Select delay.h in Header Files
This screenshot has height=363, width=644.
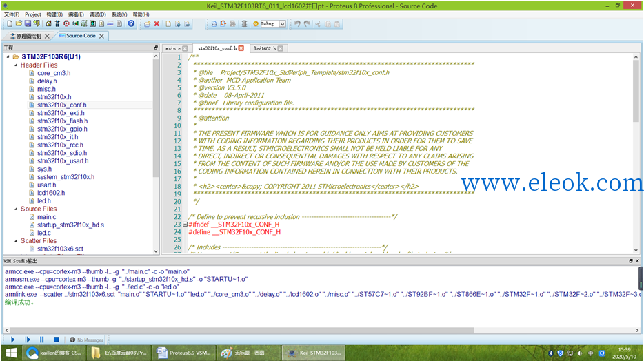click(47, 81)
